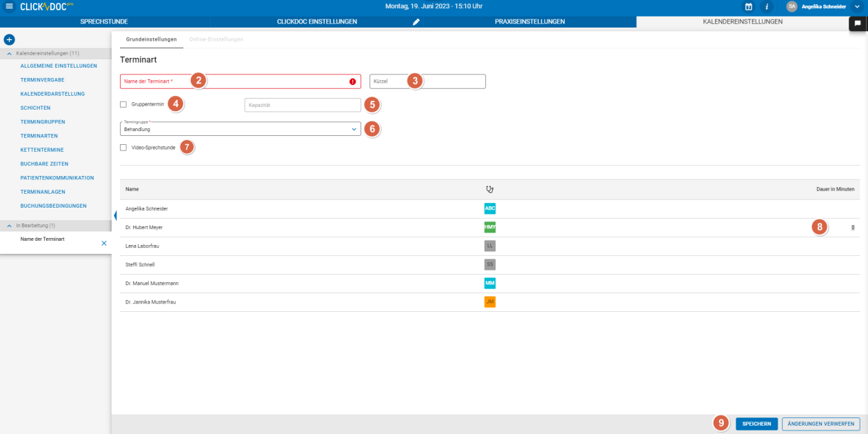
Task: Click the info icon in the header
Action: (x=767, y=6)
